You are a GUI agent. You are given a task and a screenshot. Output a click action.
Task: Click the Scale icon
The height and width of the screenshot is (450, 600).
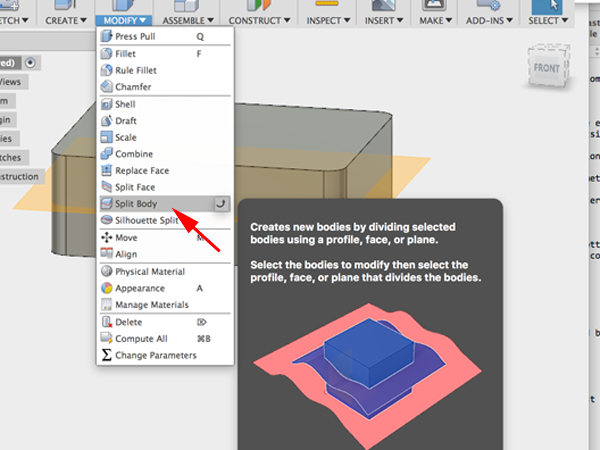tap(106, 137)
